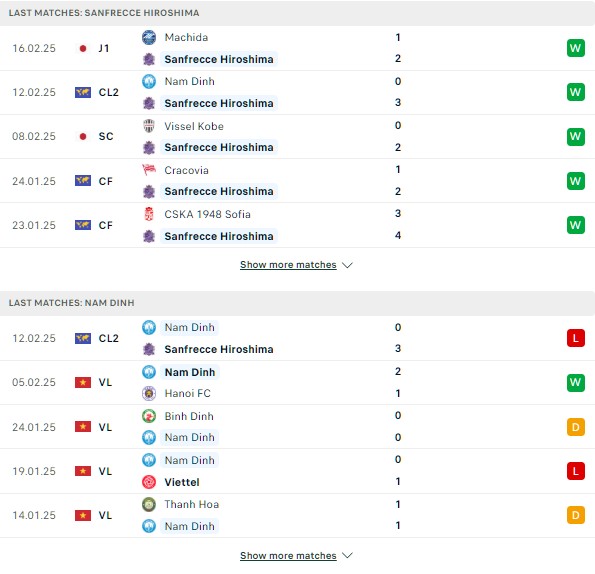Click the chevron beside Nam Dinh's Show more matches
Image resolution: width=595 pixels, height=574 pixels.
[347, 556]
